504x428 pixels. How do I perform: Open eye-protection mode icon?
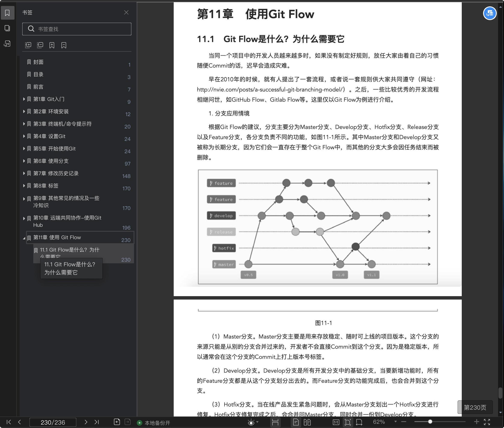[x=251, y=422]
